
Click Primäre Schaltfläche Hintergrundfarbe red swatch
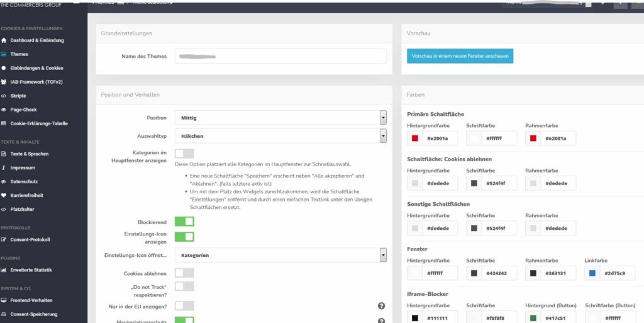click(415, 139)
